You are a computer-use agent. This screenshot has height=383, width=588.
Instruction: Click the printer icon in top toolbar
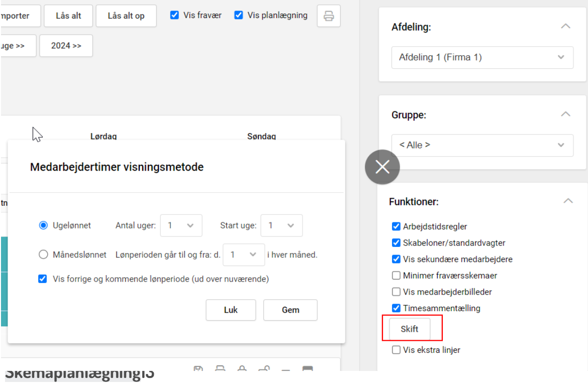[329, 16]
